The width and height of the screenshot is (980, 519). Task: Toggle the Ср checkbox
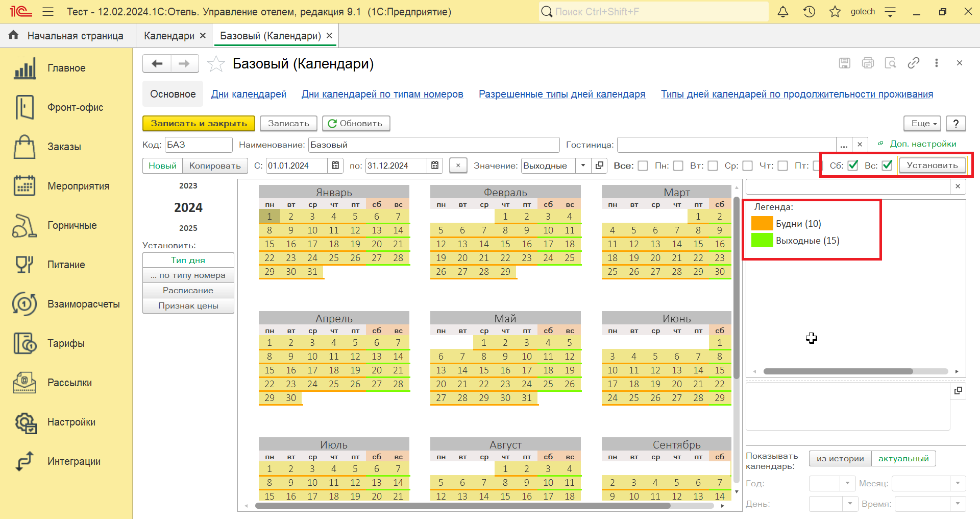[748, 166]
